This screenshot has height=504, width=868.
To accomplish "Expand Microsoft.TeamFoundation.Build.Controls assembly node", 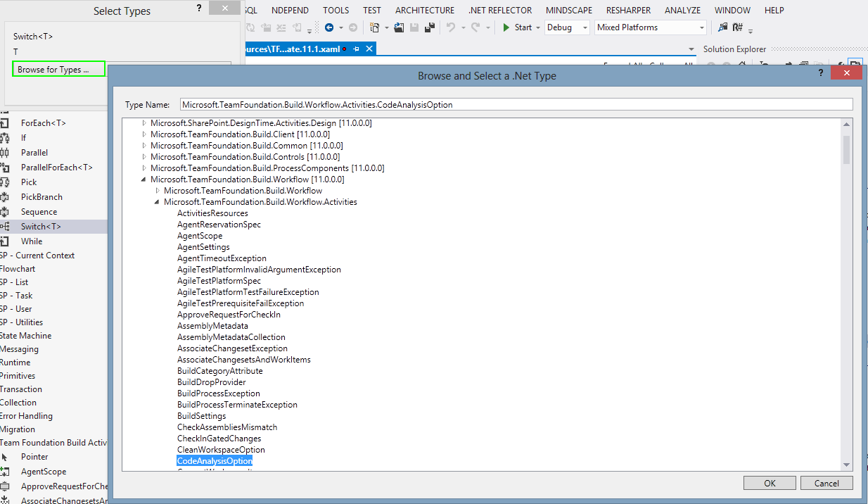I will [145, 157].
